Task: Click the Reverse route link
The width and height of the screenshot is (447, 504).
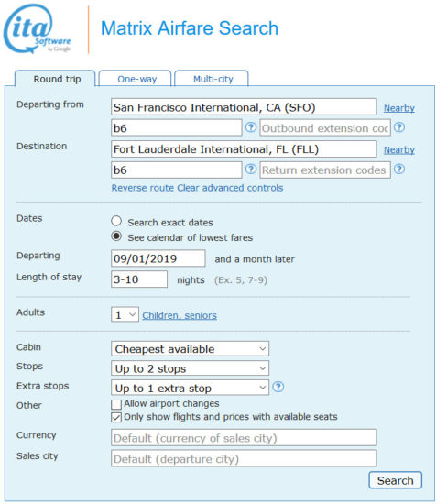Action: [x=143, y=188]
